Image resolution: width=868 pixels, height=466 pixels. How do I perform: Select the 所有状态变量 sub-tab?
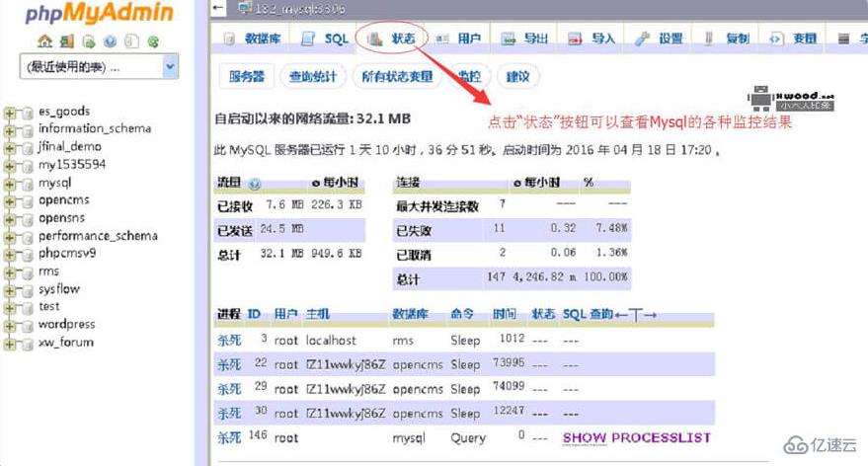click(397, 76)
